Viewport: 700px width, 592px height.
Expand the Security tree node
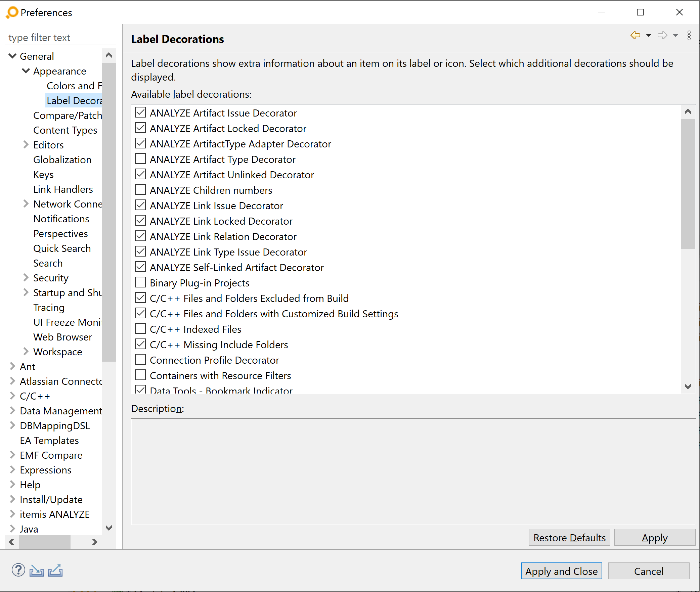coord(26,278)
